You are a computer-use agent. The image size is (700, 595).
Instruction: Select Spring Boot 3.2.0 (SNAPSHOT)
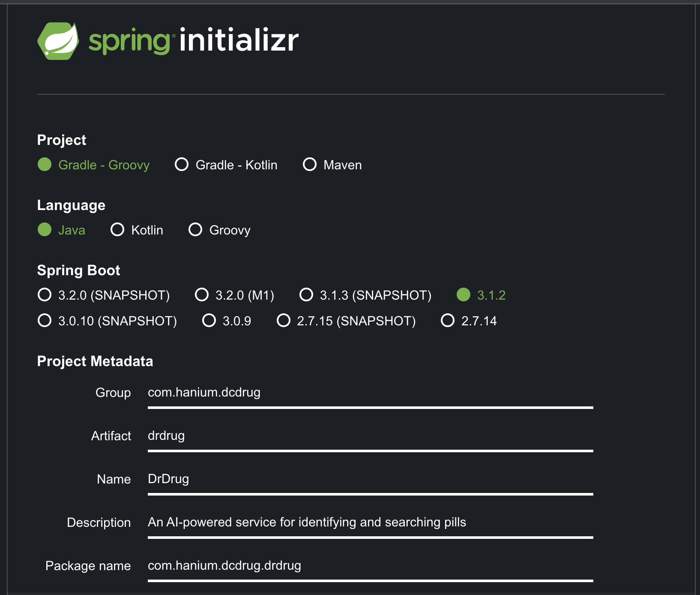pyautogui.click(x=104, y=295)
